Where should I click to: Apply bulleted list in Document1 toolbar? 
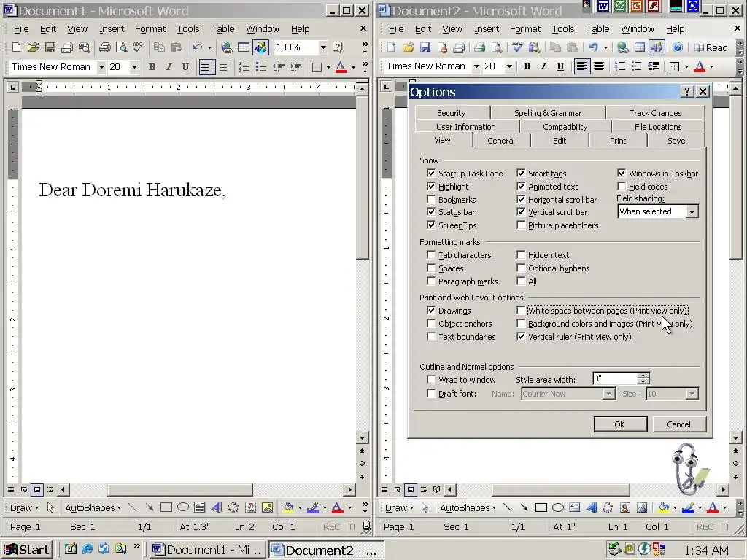(261, 67)
